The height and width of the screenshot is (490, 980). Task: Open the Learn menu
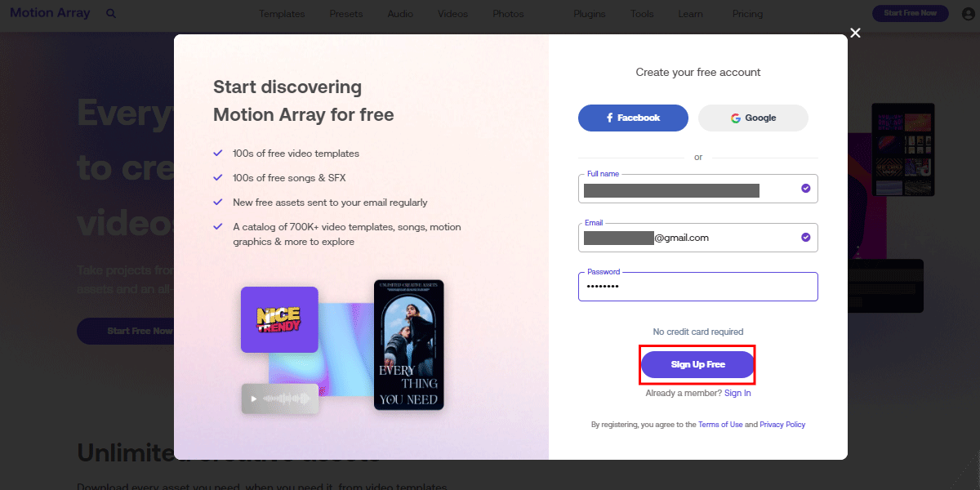coord(690,14)
